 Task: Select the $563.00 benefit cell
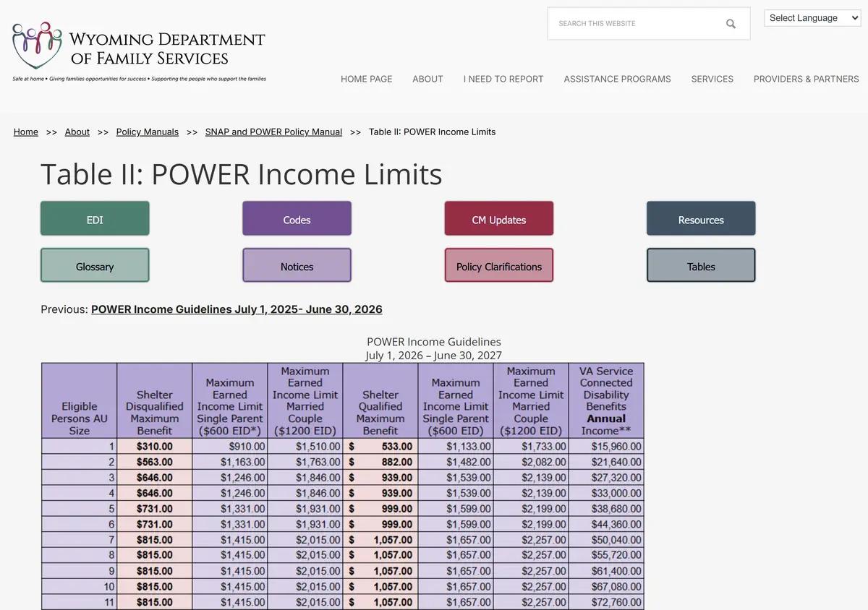(x=154, y=462)
